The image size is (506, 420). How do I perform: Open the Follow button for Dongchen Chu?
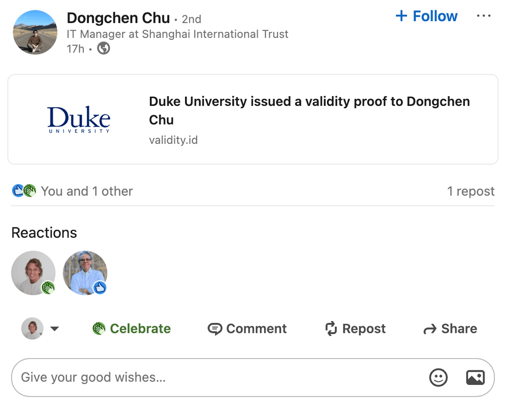(x=425, y=15)
